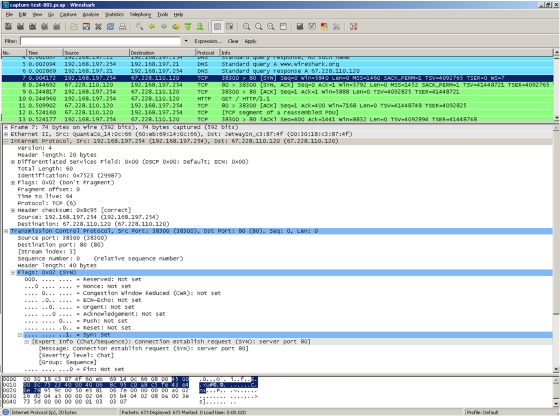560x416 pixels.
Task: Collapse the Expert Info node
Action: click(x=27, y=342)
